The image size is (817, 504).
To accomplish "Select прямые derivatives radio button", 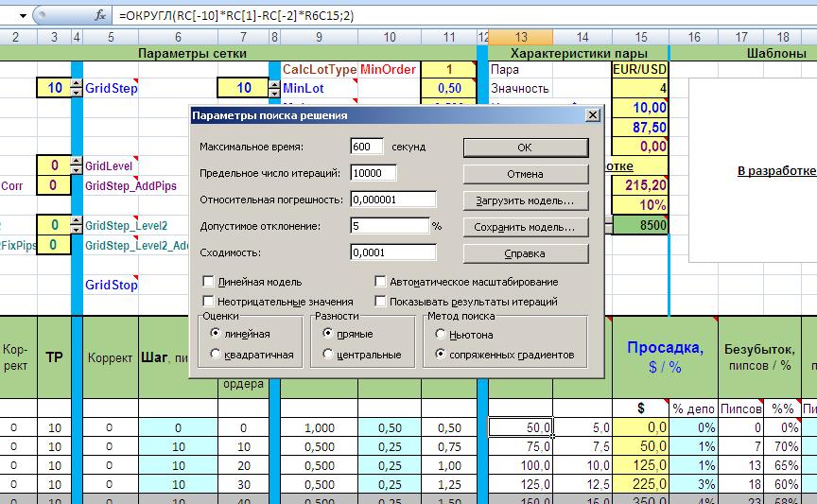I will (327, 333).
